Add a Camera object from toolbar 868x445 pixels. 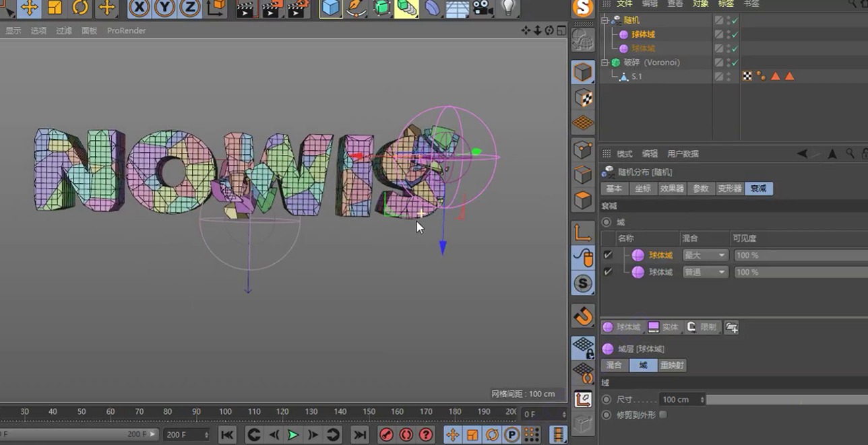482,8
